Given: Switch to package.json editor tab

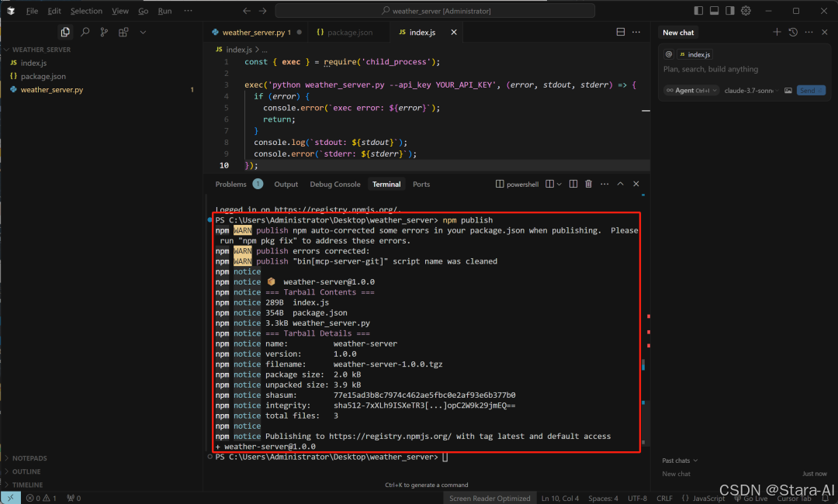Looking at the screenshot, I should tap(349, 32).
